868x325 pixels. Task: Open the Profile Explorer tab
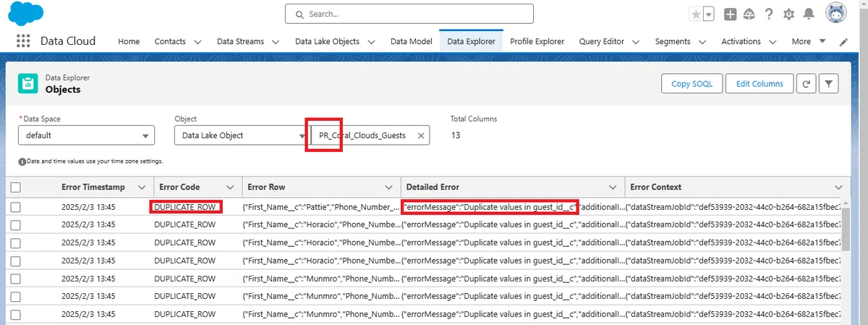(537, 41)
